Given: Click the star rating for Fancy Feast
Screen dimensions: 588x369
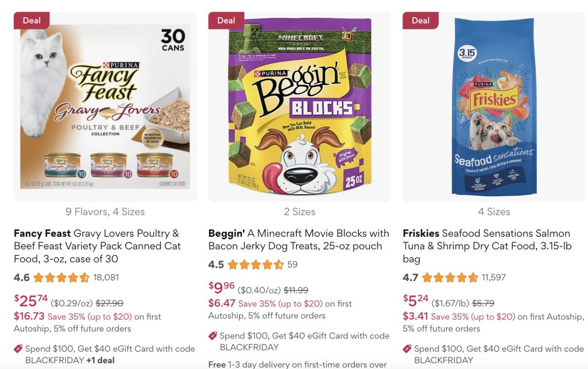Looking at the screenshot, I should 61,278.
